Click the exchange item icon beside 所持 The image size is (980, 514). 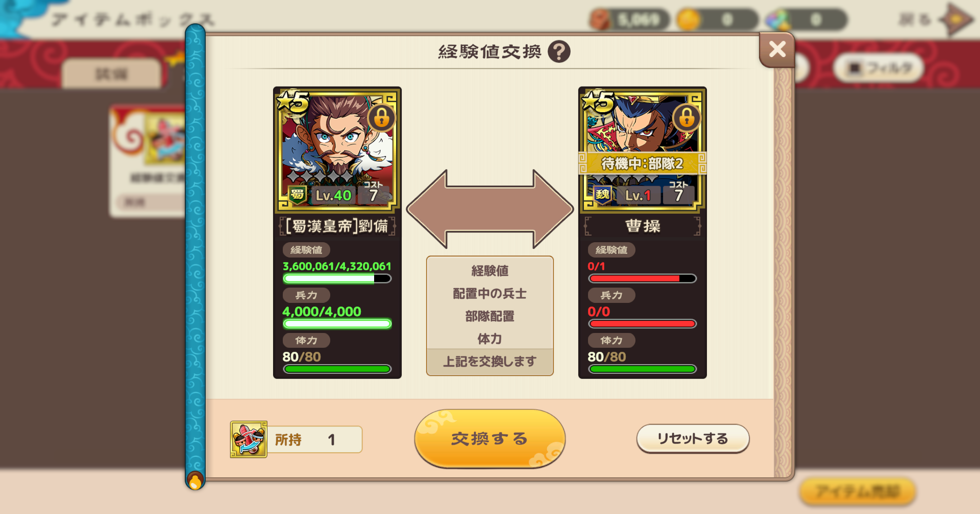pos(249,439)
